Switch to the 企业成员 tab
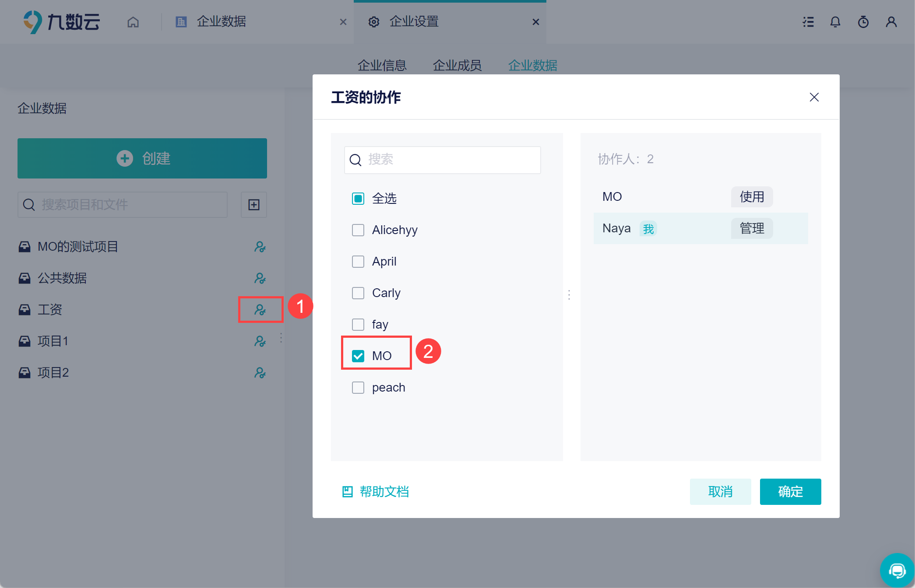 click(x=457, y=66)
